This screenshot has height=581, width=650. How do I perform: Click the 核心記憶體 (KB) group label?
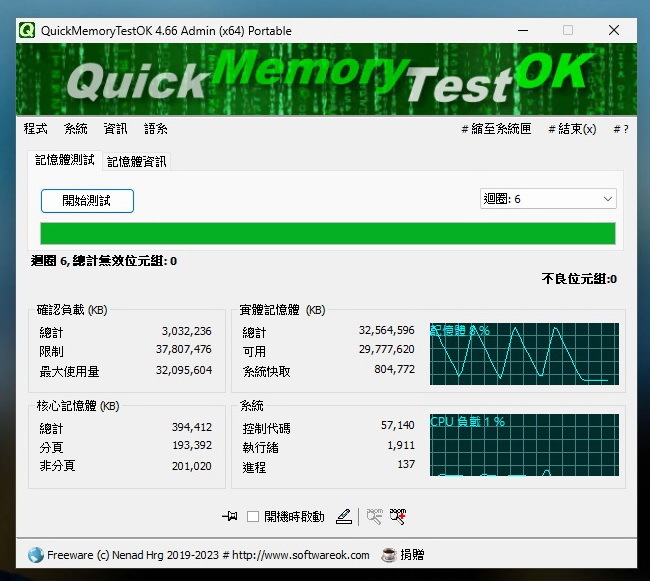[x=78, y=406]
